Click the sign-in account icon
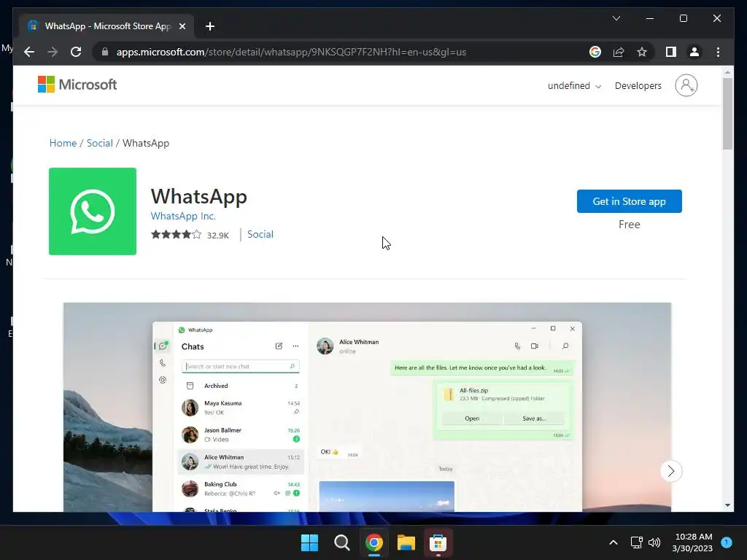 (686, 85)
